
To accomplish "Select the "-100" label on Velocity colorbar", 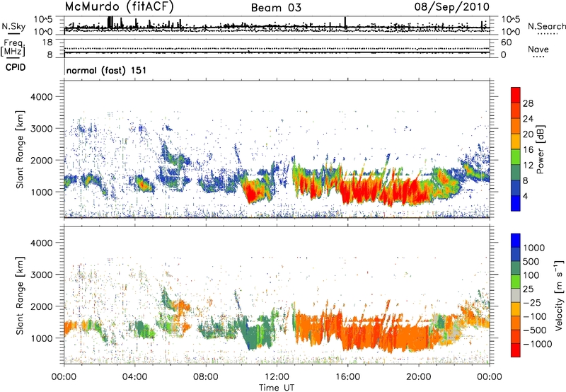I will tap(534, 316).
